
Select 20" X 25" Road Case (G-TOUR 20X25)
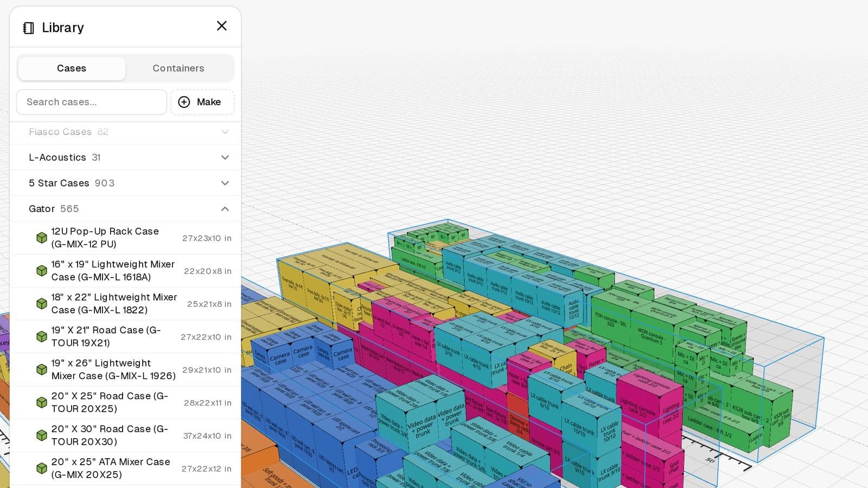coord(125,402)
